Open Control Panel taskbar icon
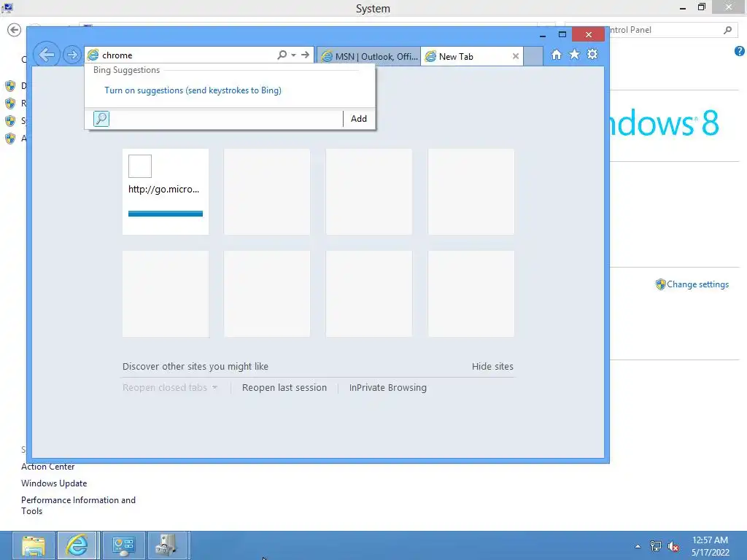This screenshot has width=747, height=560. click(123, 545)
